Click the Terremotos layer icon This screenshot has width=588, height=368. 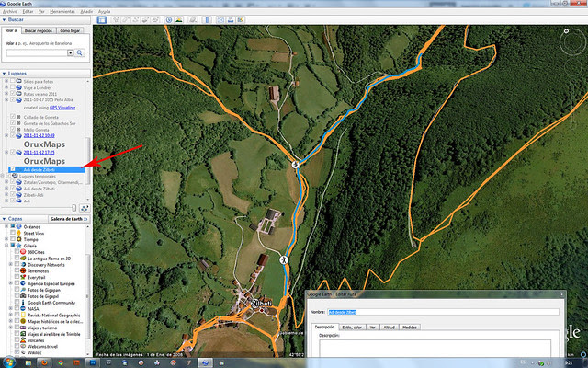23,270
